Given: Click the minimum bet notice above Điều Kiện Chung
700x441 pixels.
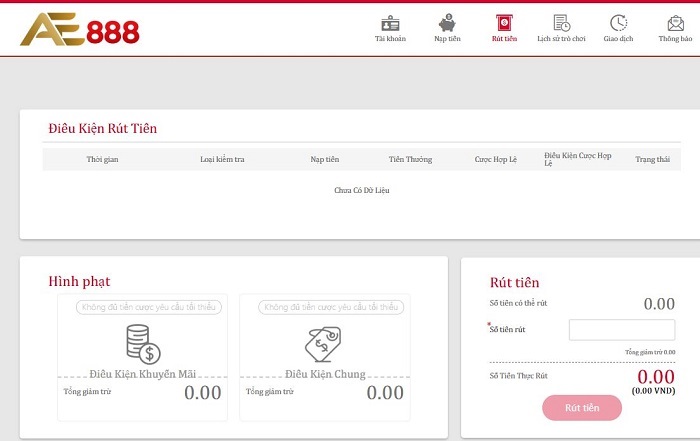Looking at the screenshot, I should pyautogui.click(x=324, y=308).
